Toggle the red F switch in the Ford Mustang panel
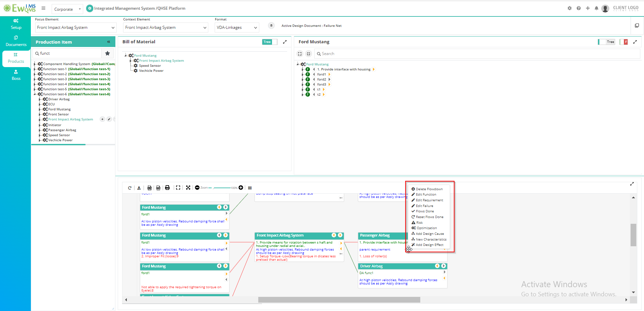The image size is (644, 311). pyautogui.click(x=624, y=42)
